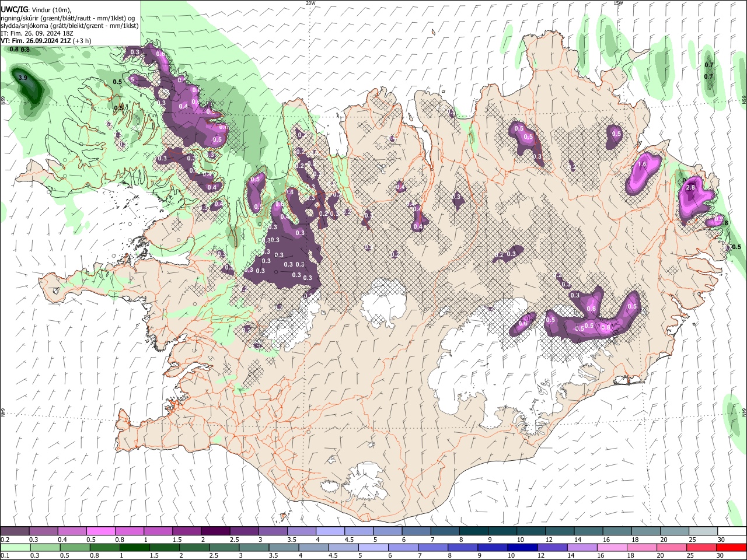The image size is (747, 560).
Task: Click the top-row legend swatch between 4 and 4.5
Action: click(x=330, y=531)
